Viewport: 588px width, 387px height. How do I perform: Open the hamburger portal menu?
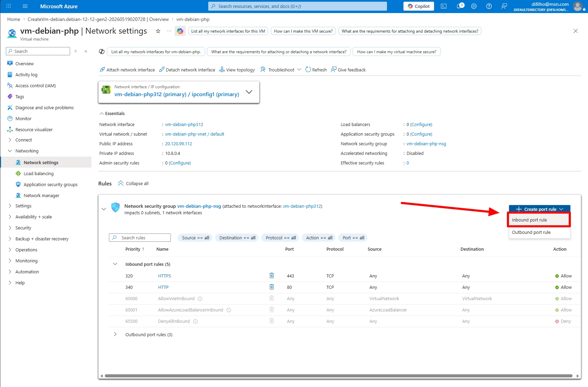point(25,6)
